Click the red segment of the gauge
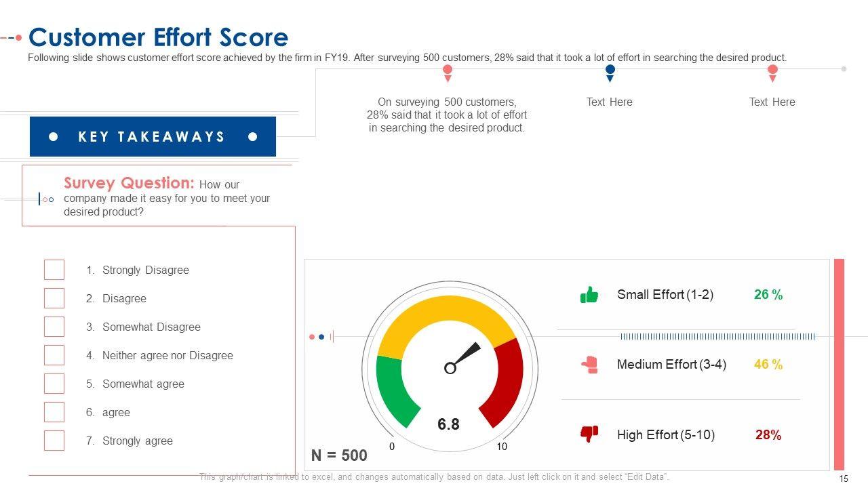The image size is (868, 488). click(505, 380)
